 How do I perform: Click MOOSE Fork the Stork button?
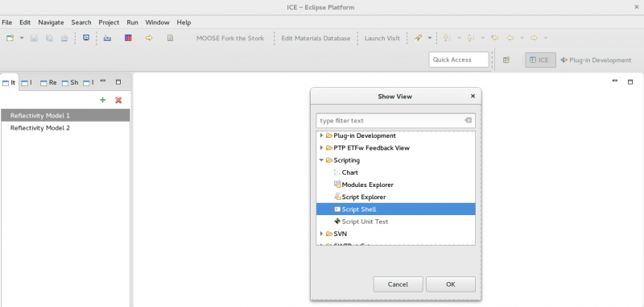coord(230,38)
